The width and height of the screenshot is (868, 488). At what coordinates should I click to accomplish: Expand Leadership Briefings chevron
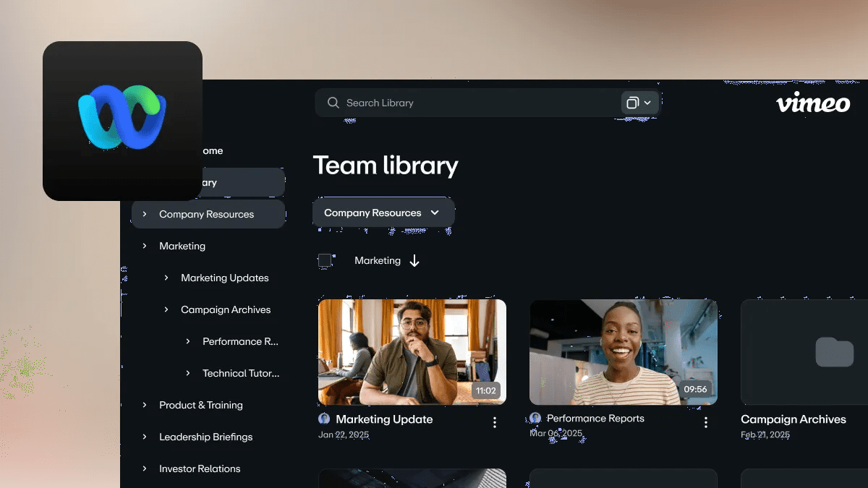click(x=145, y=437)
